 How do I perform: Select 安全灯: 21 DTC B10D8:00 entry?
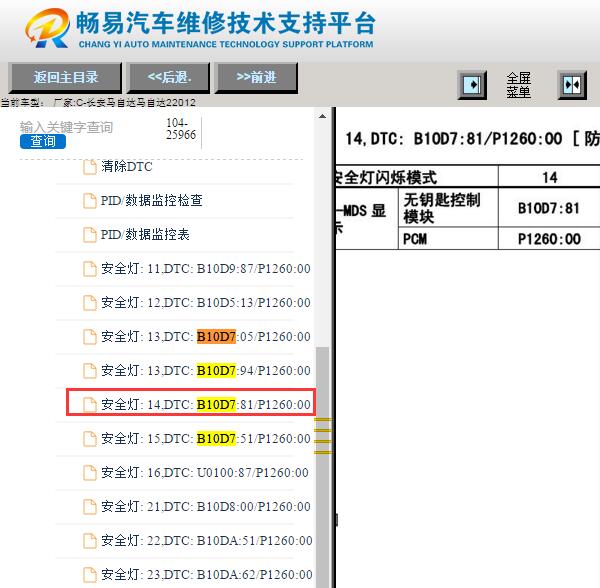[x=206, y=507]
